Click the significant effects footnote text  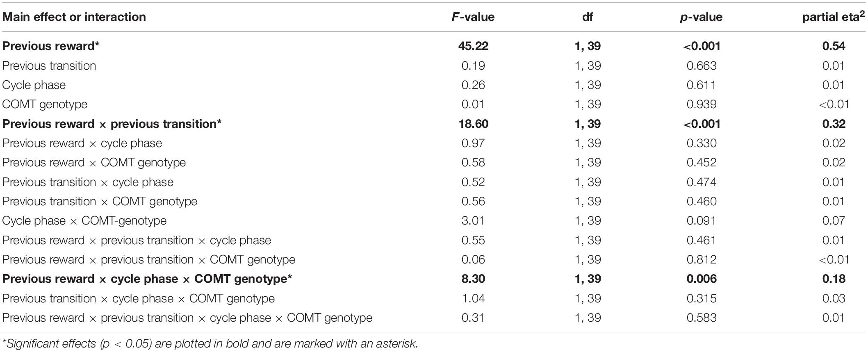[x=210, y=343]
